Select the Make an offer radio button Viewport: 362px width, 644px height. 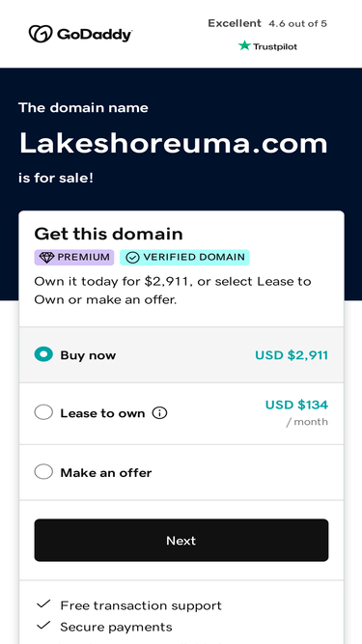coord(43,471)
